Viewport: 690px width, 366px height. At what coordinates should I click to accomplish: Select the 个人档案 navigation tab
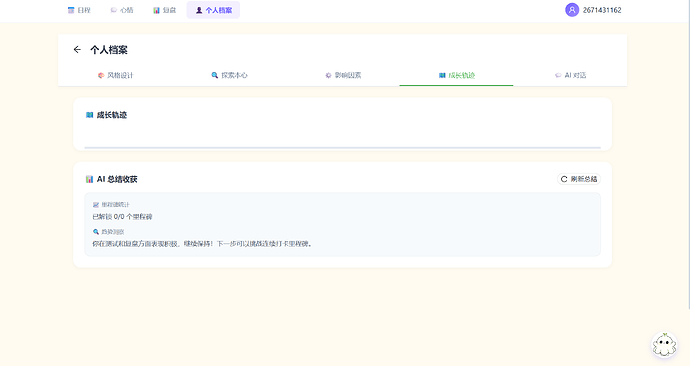coord(213,10)
